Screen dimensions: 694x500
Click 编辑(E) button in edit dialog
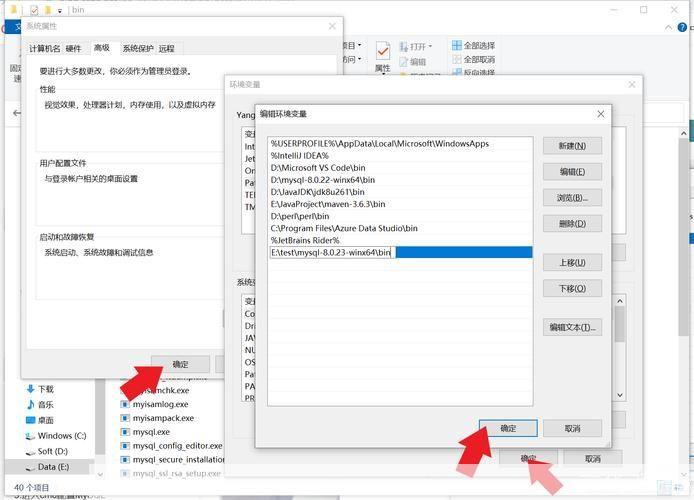coord(572,172)
